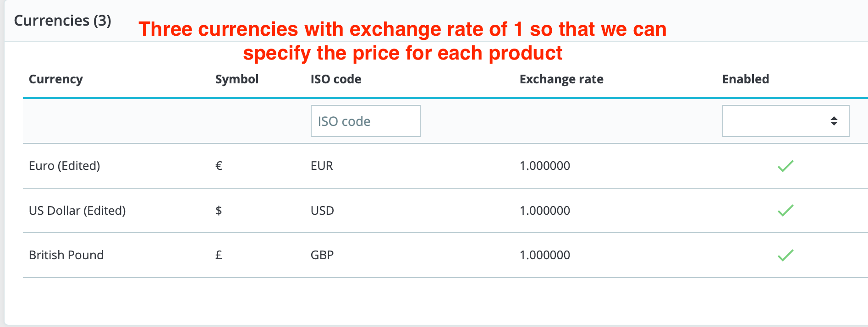Sort by Exchange rate column header
Viewport: 868px width, 327px height.
[x=561, y=79]
